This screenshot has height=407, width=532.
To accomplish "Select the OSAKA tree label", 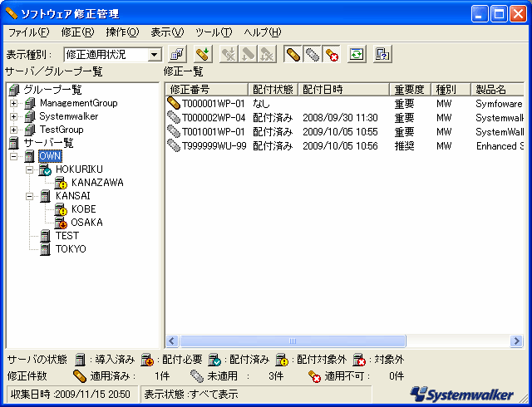I will tap(86, 223).
